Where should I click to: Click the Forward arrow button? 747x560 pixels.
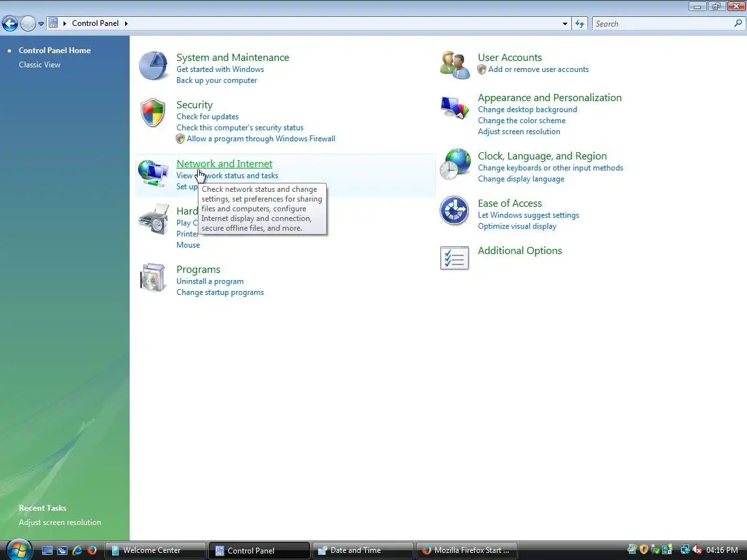(28, 23)
